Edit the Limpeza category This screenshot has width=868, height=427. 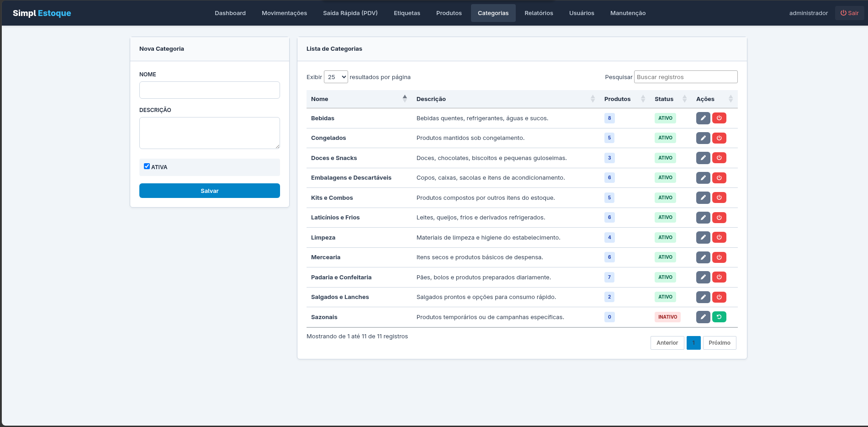(703, 237)
